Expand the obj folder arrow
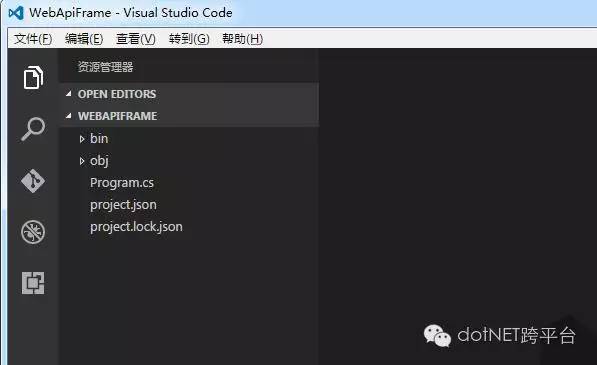597x365 pixels. [82, 161]
